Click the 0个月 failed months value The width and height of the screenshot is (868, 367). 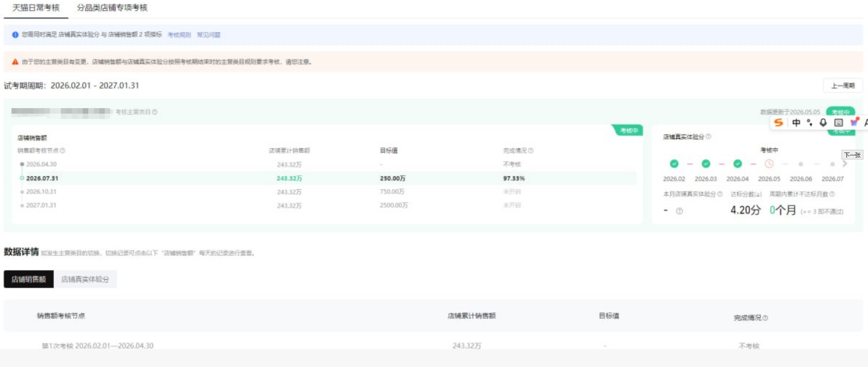point(783,210)
